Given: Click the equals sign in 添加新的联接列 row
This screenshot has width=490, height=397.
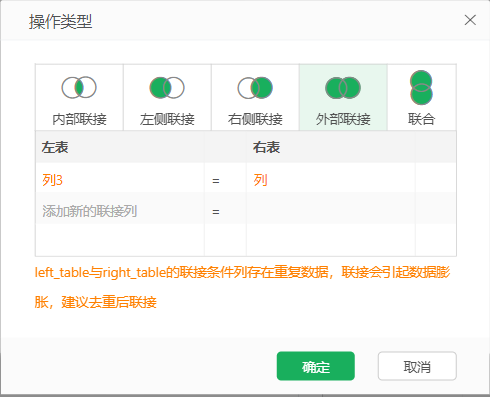Looking at the screenshot, I should click(x=216, y=212).
